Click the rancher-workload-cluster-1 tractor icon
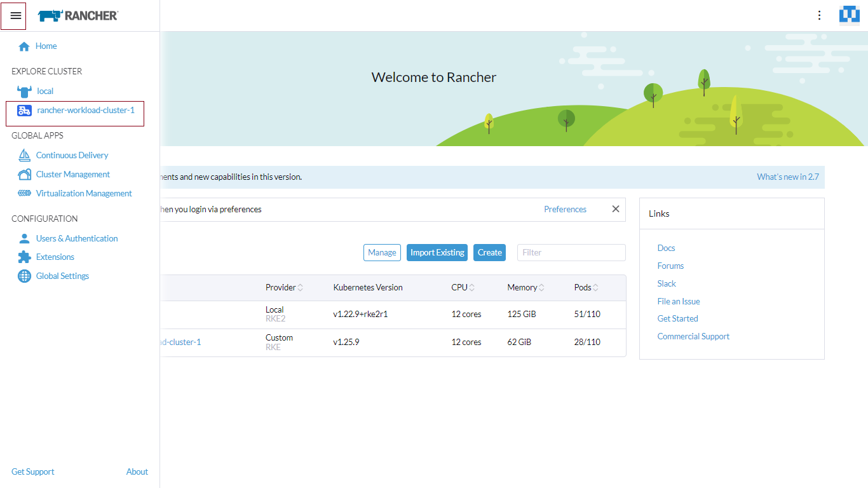 pyautogui.click(x=24, y=111)
